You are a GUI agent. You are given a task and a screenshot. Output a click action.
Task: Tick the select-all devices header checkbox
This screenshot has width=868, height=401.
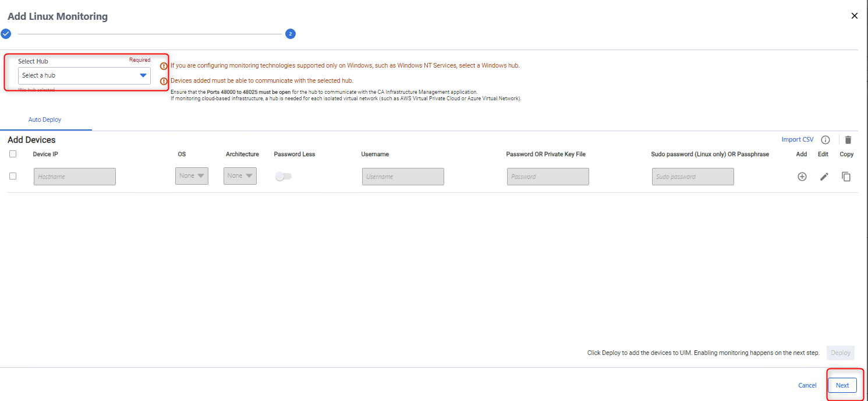tap(13, 154)
